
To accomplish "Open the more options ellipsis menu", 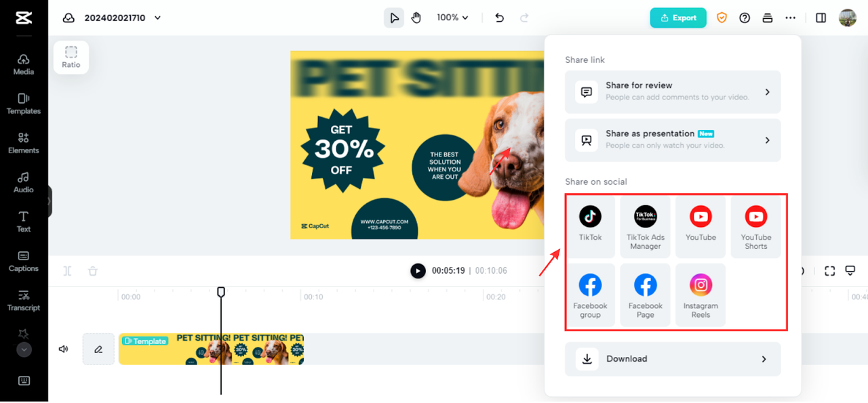I will click(x=791, y=18).
